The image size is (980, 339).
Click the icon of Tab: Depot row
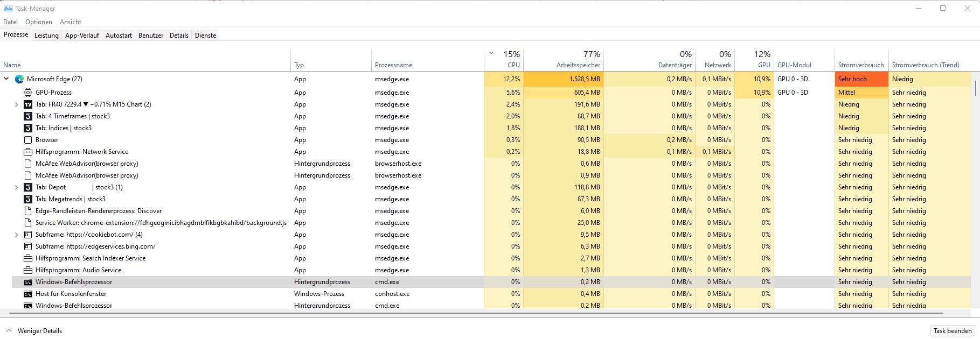click(x=28, y=187)
